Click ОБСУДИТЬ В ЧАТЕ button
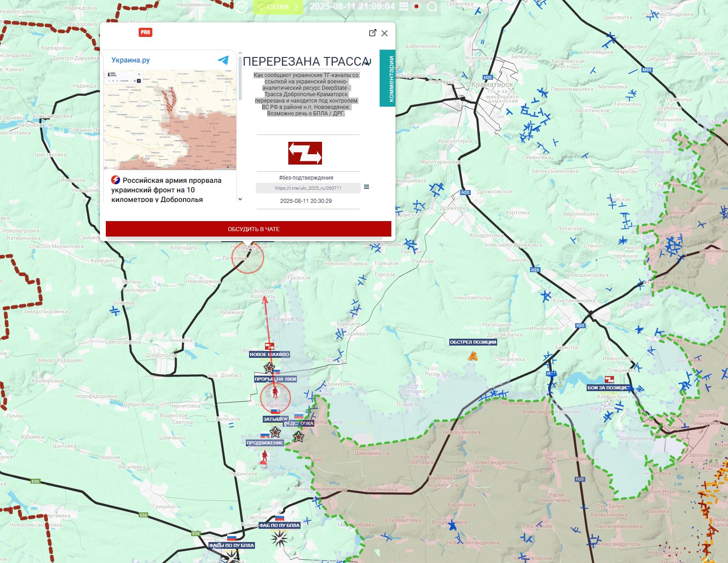 (249, 229)
